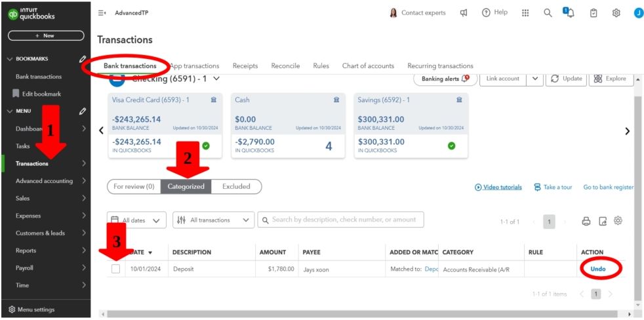
Task: Collapse the navigation menu toggle icon
Action: (x=102, y=12)
